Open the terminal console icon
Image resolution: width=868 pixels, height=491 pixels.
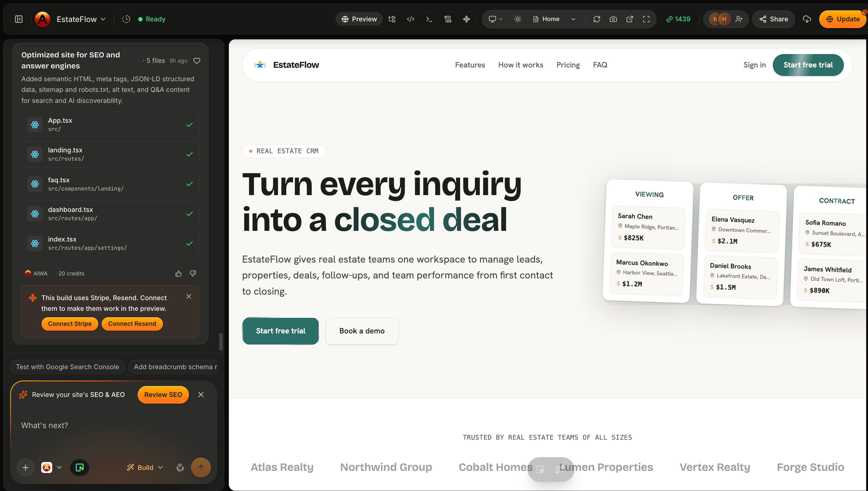(x=429, y=19)
